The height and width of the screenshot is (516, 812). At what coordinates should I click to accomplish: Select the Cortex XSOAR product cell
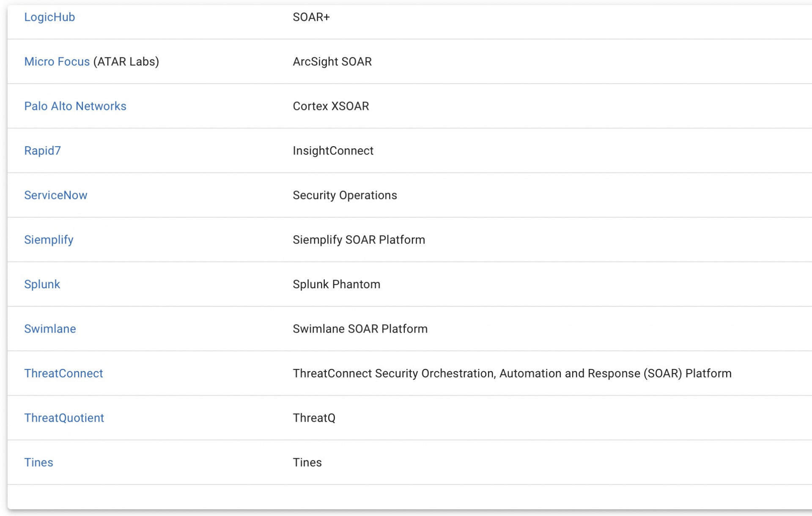[331, 106]
